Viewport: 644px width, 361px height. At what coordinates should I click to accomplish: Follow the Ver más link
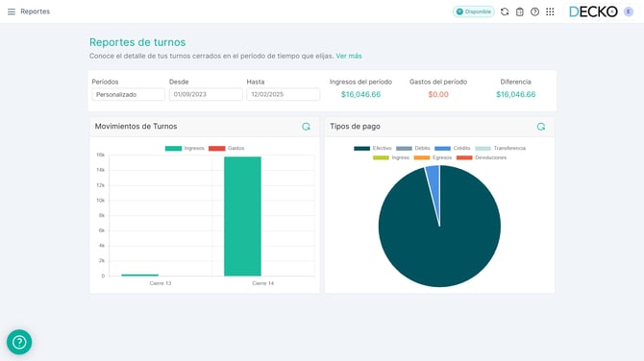click(x=349, y=56)
